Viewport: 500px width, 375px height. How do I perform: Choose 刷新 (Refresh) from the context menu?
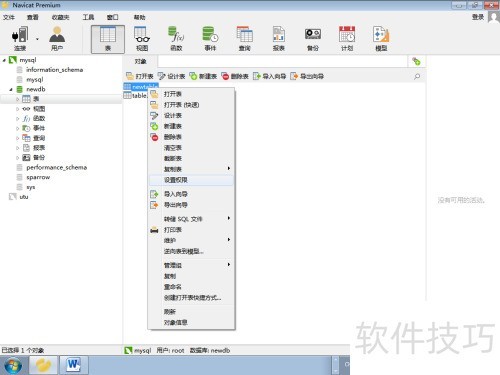(x=191, y=312)
